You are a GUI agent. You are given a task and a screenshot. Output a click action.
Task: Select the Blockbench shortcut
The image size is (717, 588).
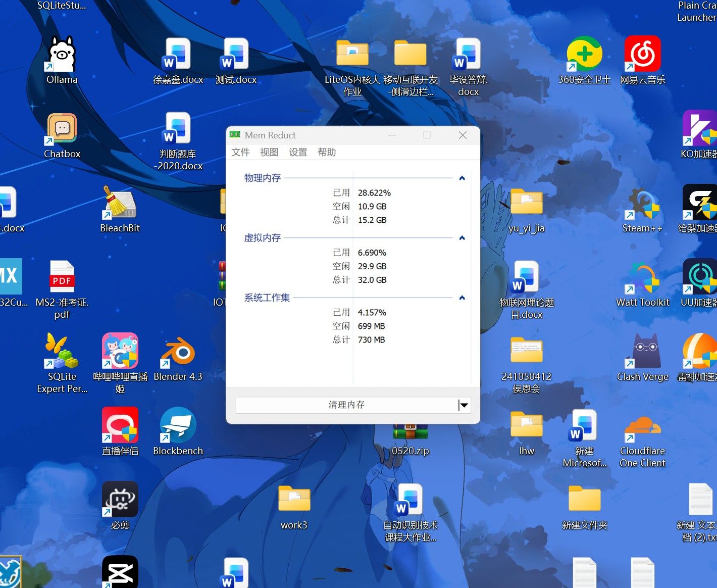click(178, 432)
